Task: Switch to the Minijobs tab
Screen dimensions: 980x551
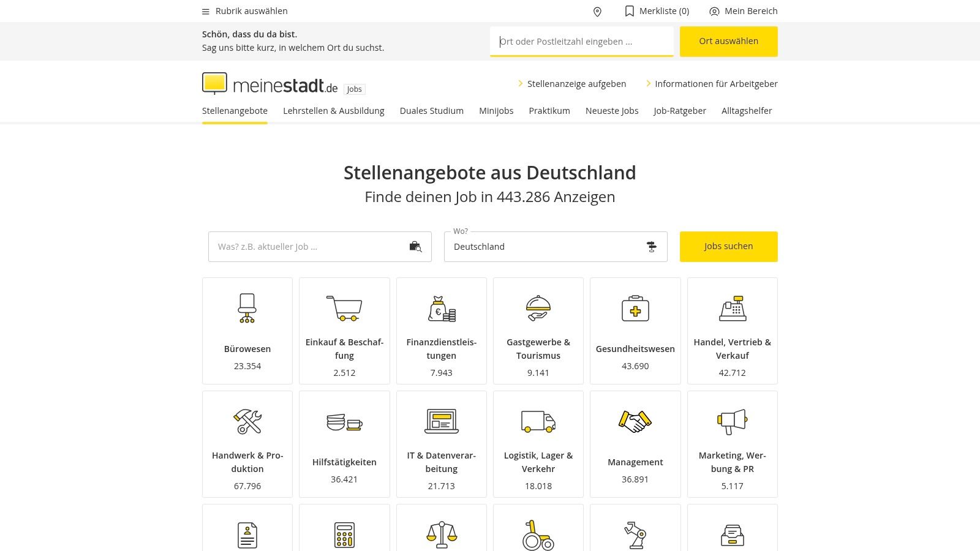Action: [x=496, y=111]
